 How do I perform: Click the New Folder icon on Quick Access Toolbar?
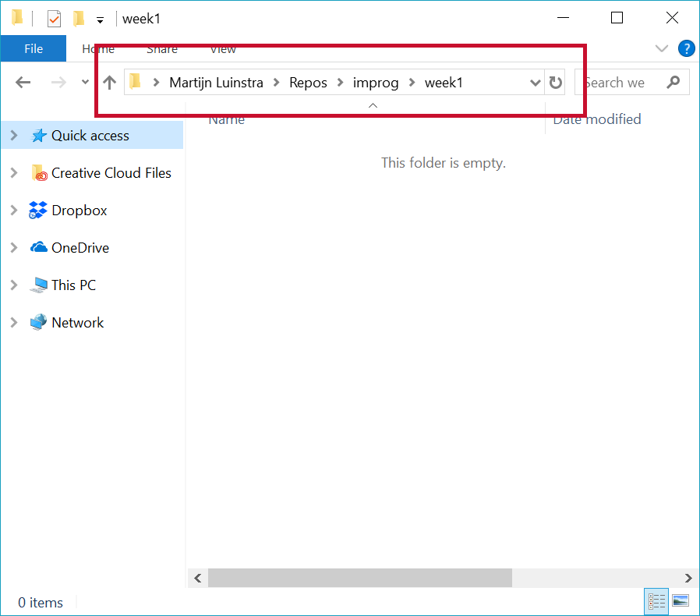pyautogui.click(x=79, y=18)
